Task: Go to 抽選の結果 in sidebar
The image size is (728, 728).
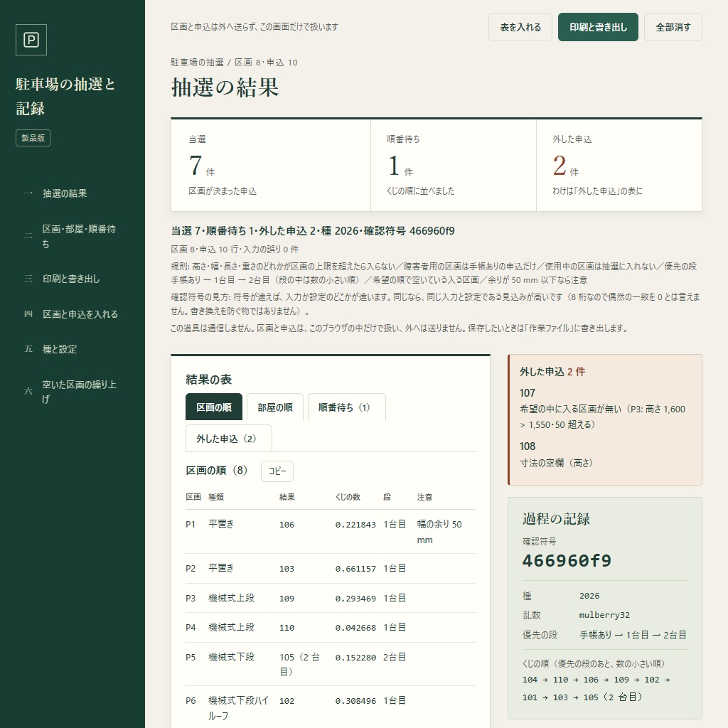Action: pyautogui.click(x=73, y=193)
